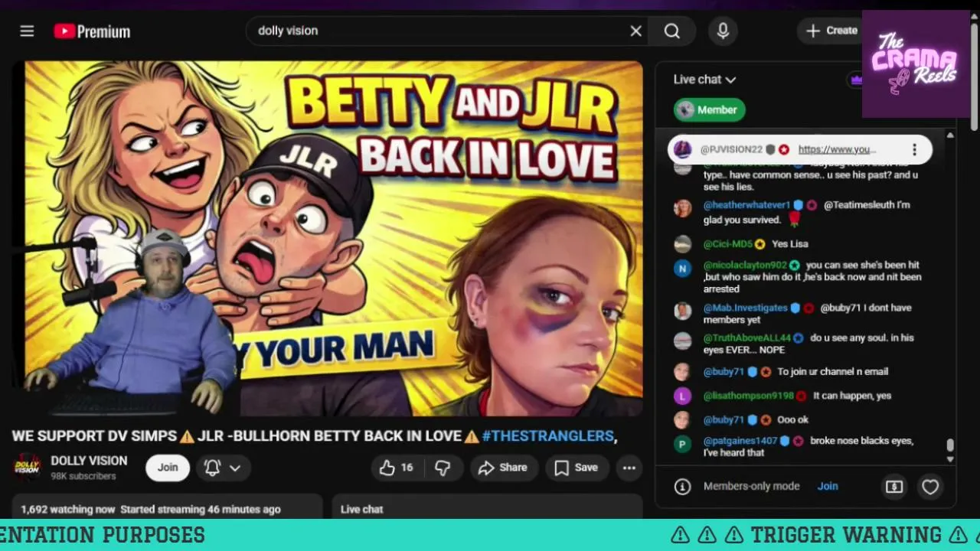Click the heatherwhatever1 profile avatar

tap(682, 208)
